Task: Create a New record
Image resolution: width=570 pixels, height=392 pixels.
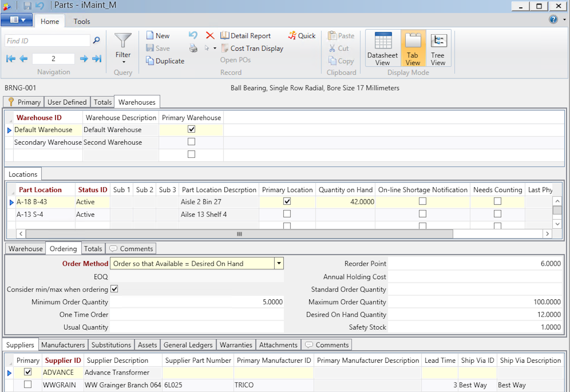Action: coord(158,35)
